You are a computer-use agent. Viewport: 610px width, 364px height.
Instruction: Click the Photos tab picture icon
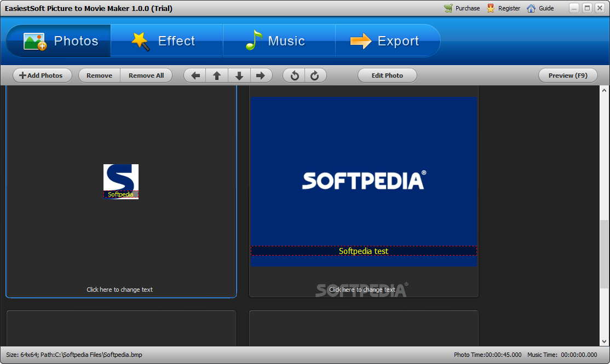click(x=35, y=41)
